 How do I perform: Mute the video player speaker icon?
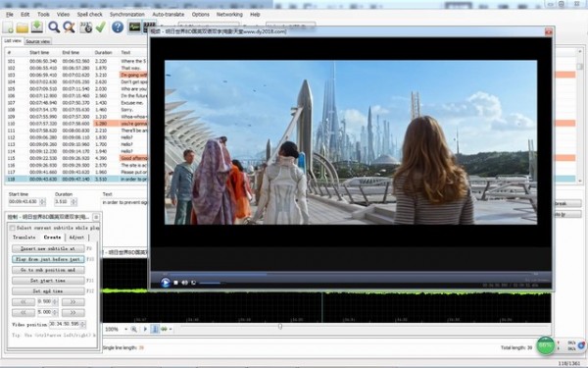coord(184,283)
